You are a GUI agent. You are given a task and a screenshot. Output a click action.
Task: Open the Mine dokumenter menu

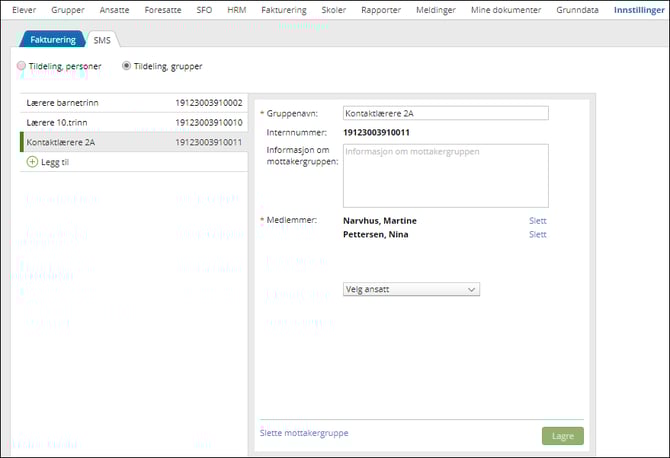click(x=505, y=10)
